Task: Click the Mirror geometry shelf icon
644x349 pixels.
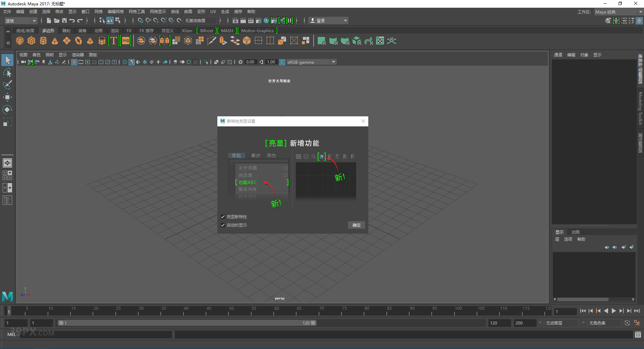Action: (165, 41)
